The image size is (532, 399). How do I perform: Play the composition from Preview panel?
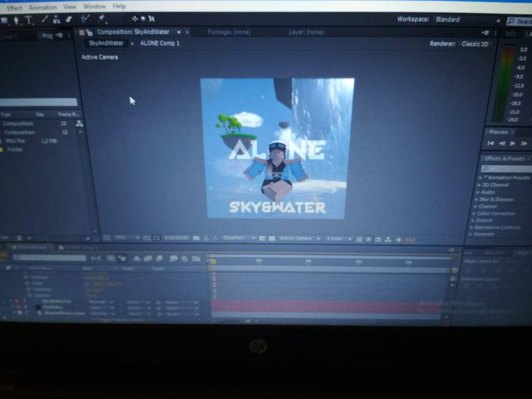(513, 143)
